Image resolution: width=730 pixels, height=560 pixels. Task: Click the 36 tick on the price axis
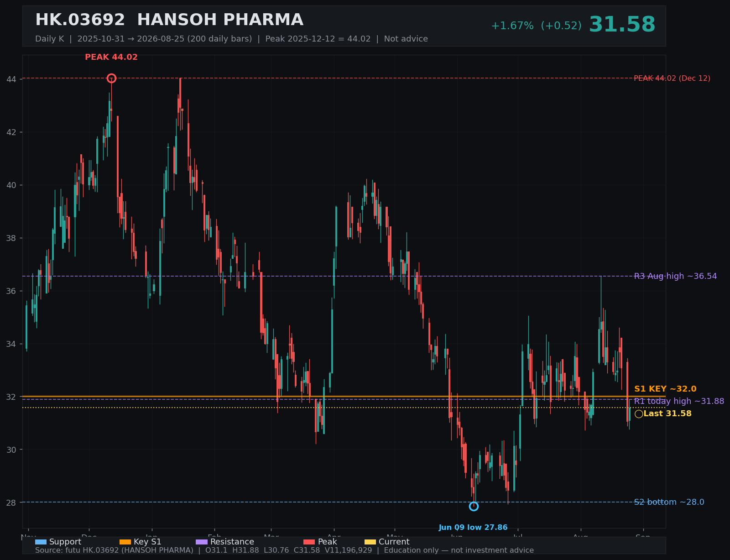point(11,291)
